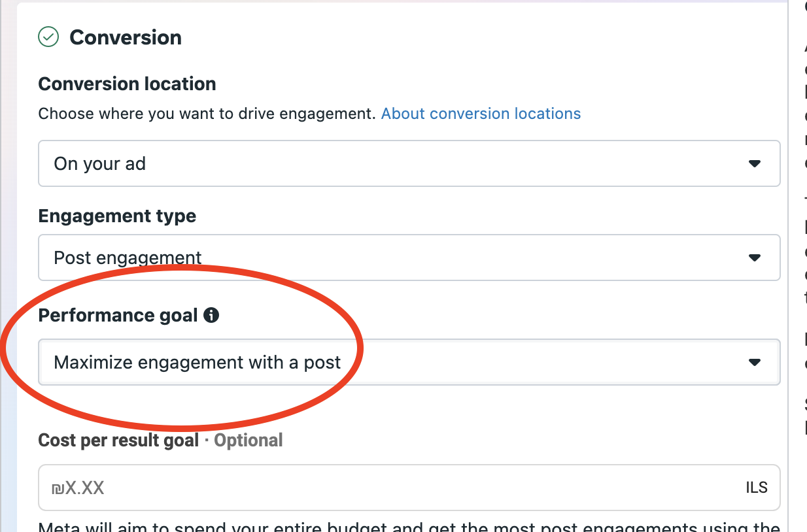Viewport: 807px width, 532px height.
Task: Click the green checkmark icon beside Conversion
Action: (x=48, y=37)
